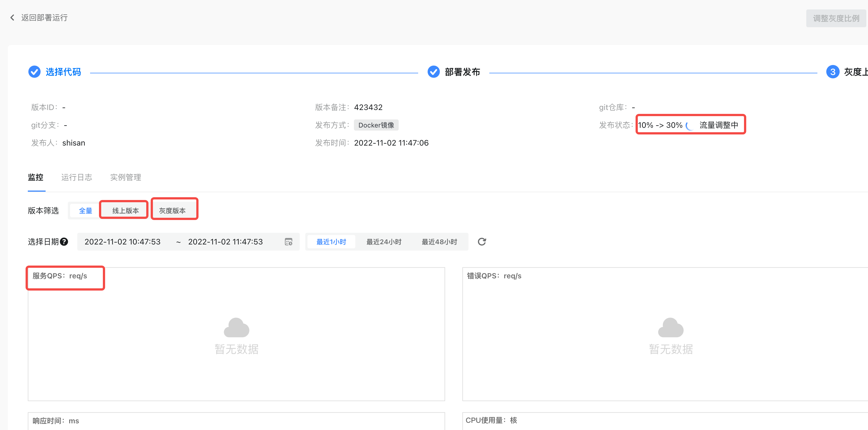Screen dimensions: 868x430
Task: Open the 运行日志 tab
Action: coord(77,177)
